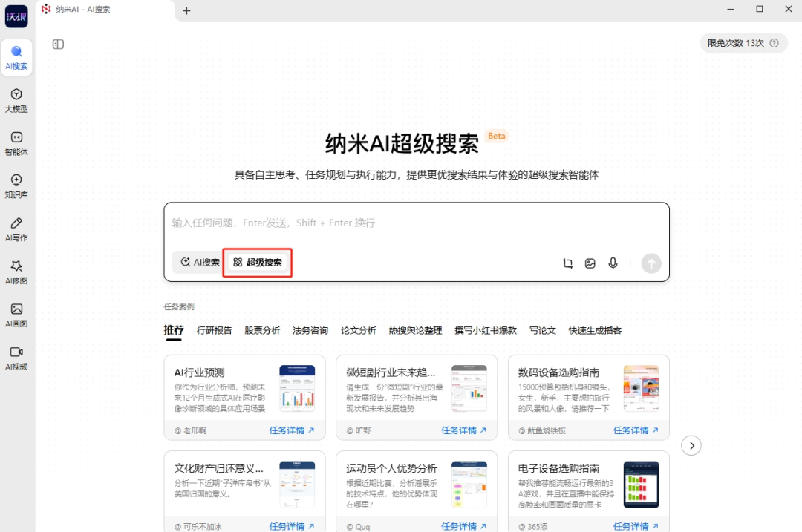The height and width of the screenshot is (532, 802).
Task: Select the 快速生成播客 tab
Action: (596, 331)
